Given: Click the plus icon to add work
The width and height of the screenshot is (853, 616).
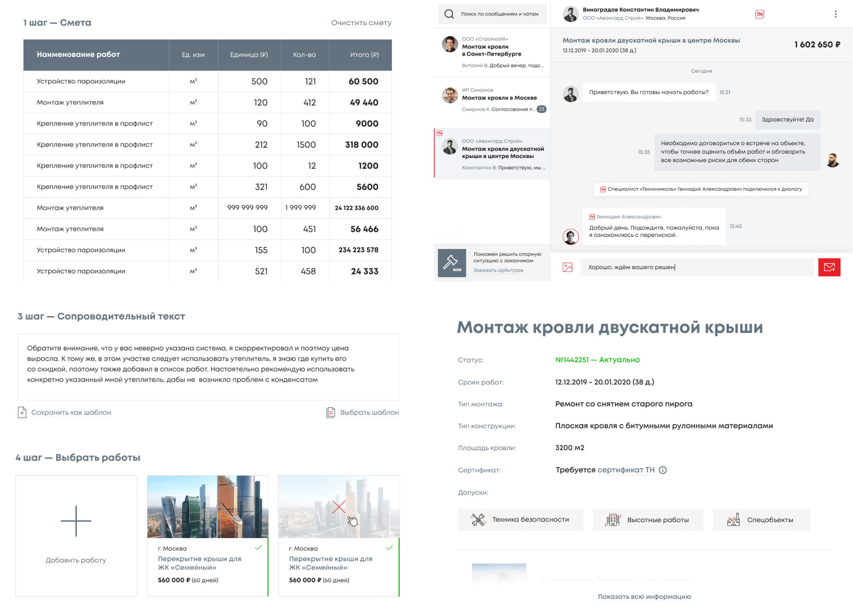Looking at the screenshot, I should click(76, 521).
